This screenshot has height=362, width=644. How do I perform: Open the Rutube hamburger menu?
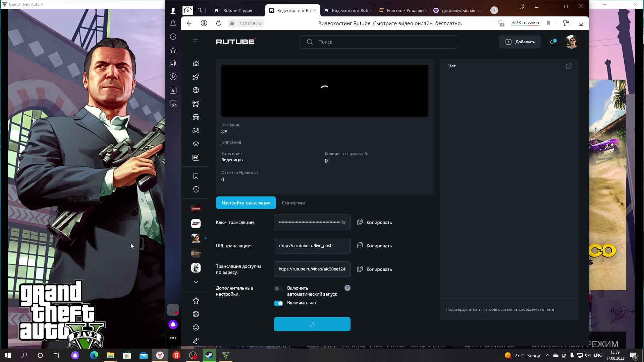click(196, 42)
